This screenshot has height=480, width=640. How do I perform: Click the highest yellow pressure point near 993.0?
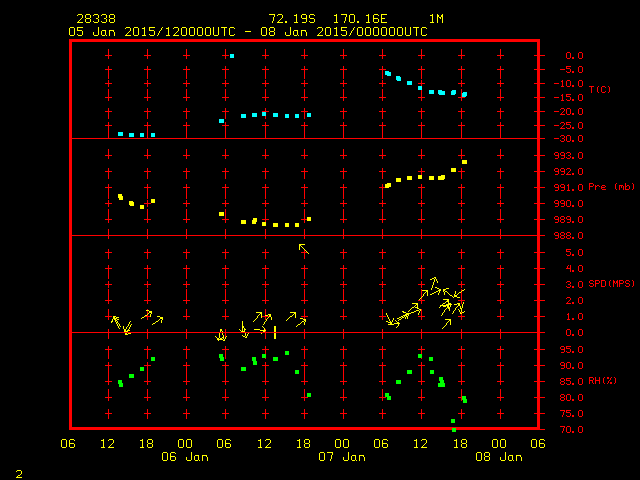[x=464, y=162]
